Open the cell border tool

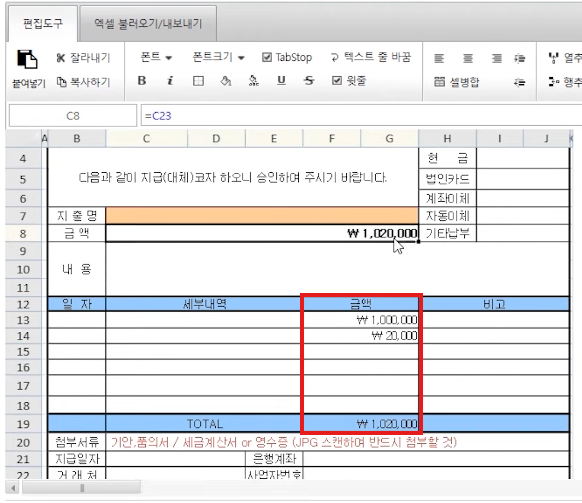coord(198,81)
